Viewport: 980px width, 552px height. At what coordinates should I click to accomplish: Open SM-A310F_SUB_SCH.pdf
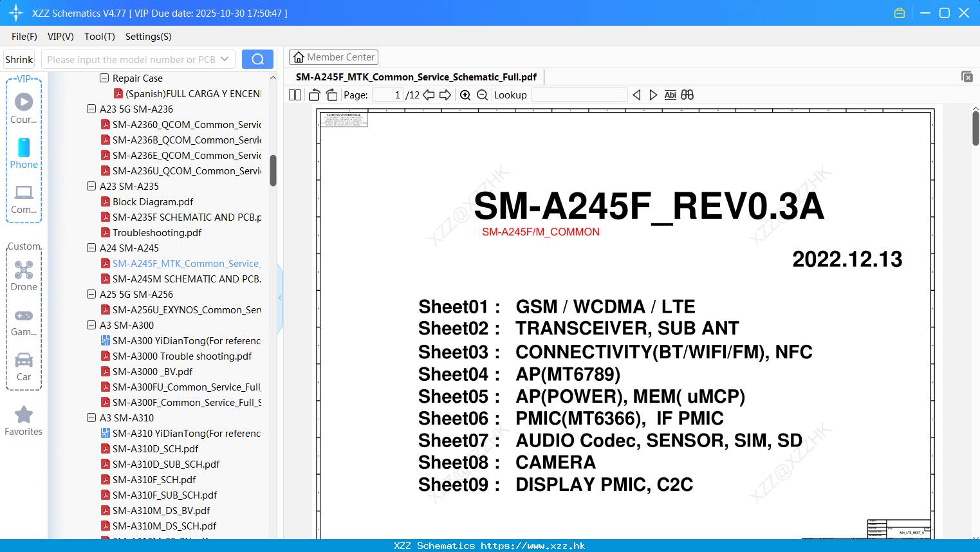tap(159, 495)
